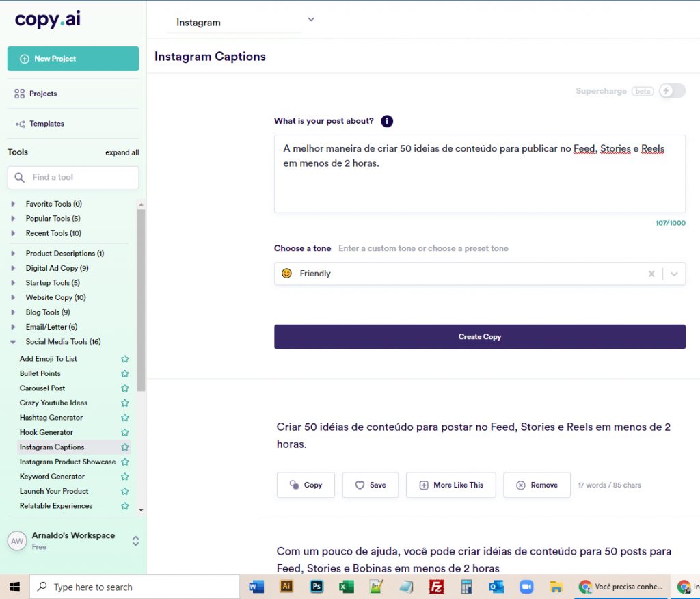Open the tone preset dropdown arrow
700x599 pixels.
click(675, 274)
